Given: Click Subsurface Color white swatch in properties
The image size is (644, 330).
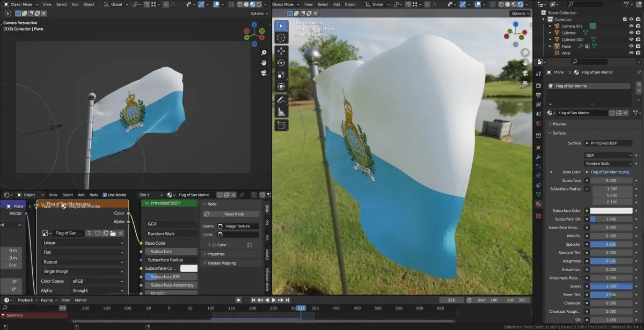Looking at the screenshot, I should 611,211.
